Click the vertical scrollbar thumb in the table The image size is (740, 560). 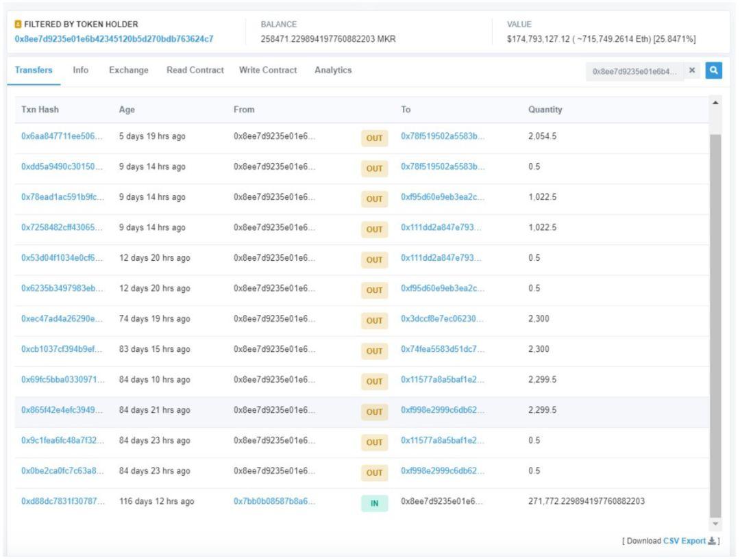(715, 325)
